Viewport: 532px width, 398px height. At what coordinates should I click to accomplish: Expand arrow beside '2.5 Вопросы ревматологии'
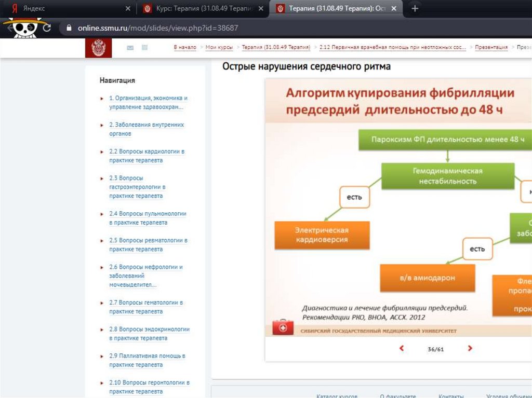coord(101,241)
